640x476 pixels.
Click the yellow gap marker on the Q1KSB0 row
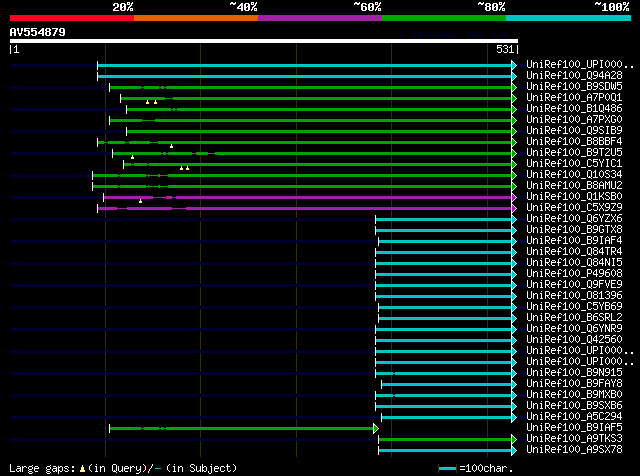click(x=140, y=201)
